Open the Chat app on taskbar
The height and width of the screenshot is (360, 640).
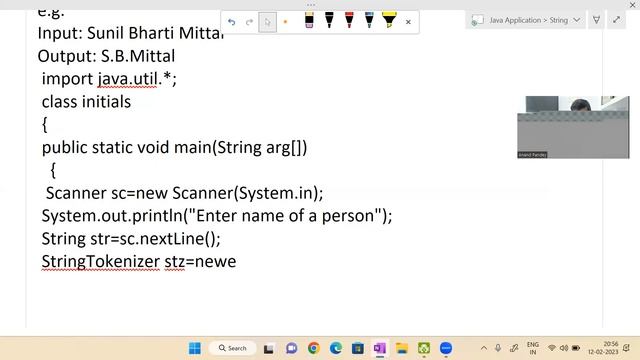(291, 349)
